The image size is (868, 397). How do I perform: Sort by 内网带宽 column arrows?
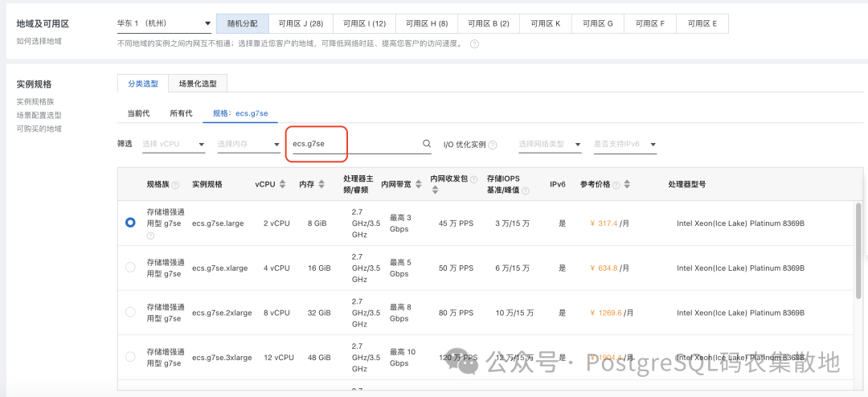(419, 184)
